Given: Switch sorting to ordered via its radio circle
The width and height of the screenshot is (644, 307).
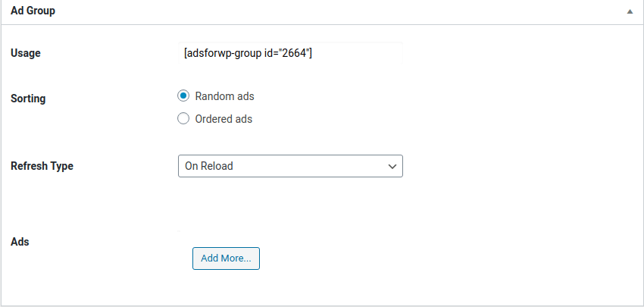Looking at the screenshot, I should 183,119.
